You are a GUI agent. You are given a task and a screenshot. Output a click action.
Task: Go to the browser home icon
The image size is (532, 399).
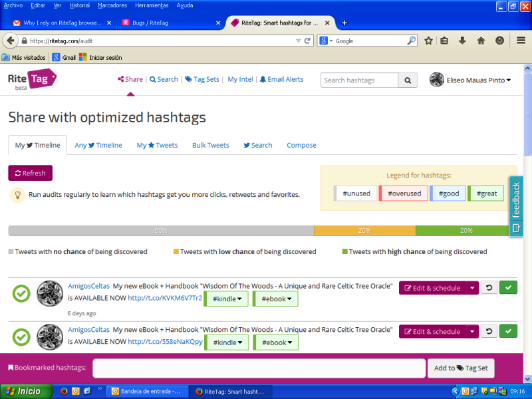coord(481,41)
